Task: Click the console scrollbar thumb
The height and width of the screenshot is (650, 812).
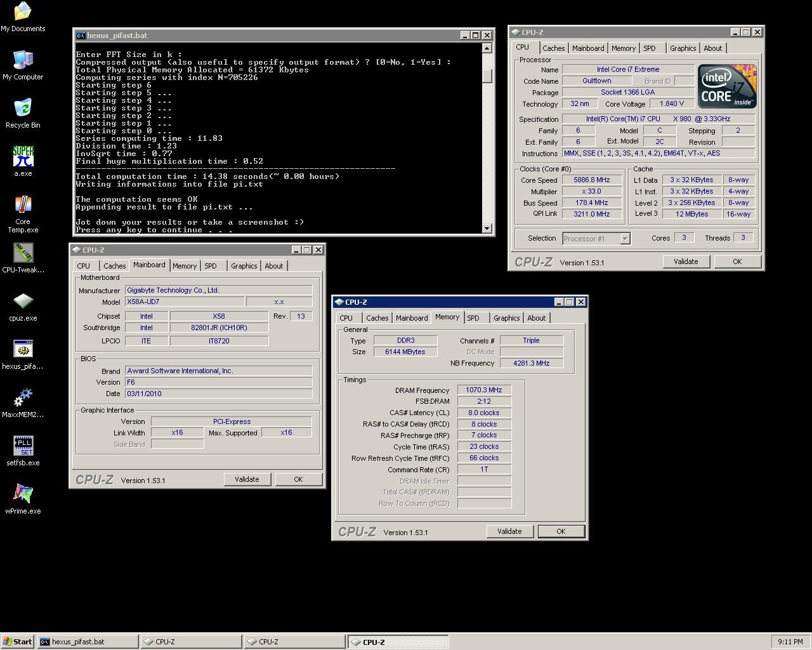Action: coord(487,76)
